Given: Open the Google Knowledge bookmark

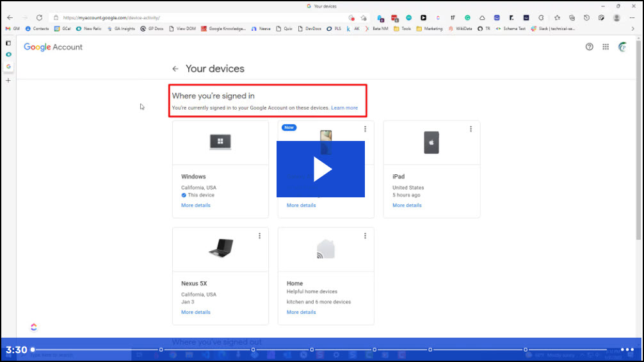Looking at the screenshot, I should 223,29.
